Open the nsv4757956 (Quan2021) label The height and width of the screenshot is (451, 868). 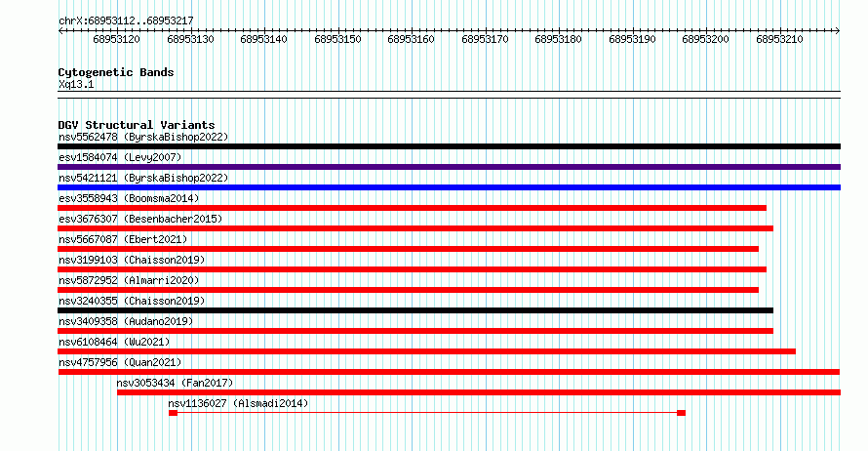pyautogui.click(x=120, y=362)
